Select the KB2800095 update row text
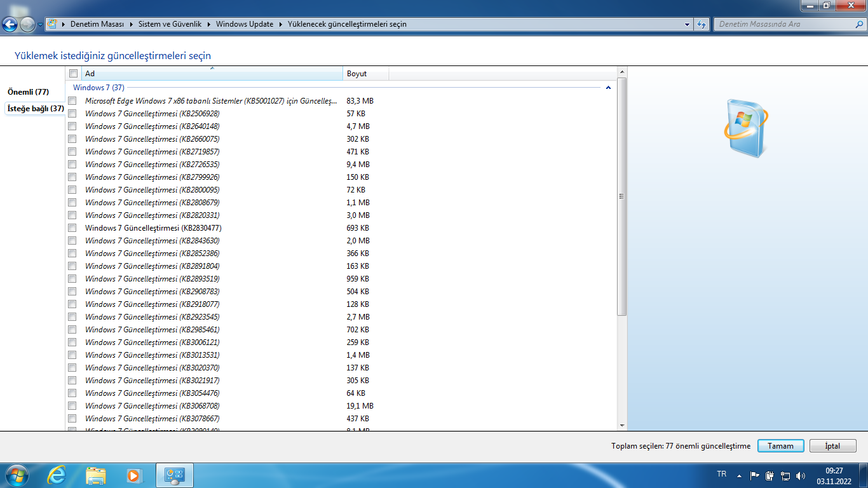This screenshot has width=868, height=488. 153,190
